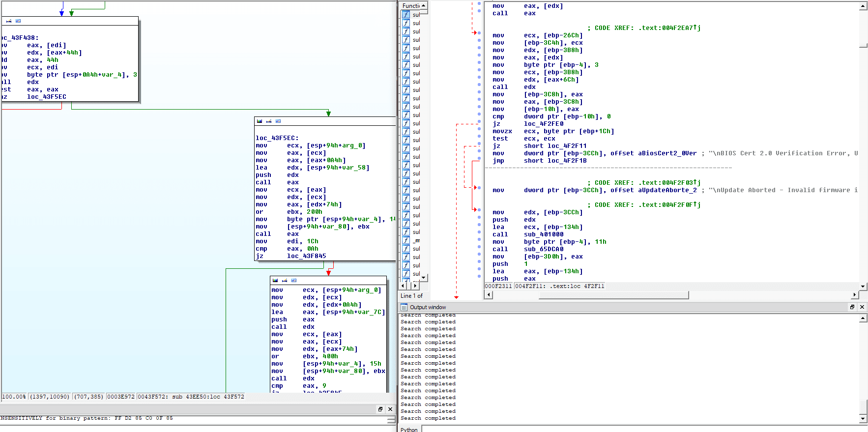The image size is (868, 432).
Task: Click disassembly horizontal scrollbar thumb
Action: [x=613, y=295]
